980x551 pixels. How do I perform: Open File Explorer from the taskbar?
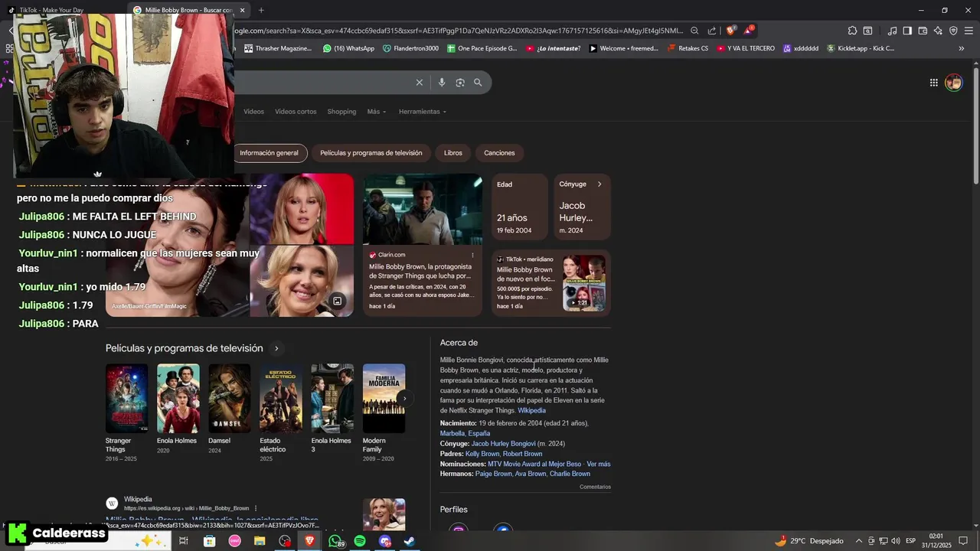click(x=260, y=541)
